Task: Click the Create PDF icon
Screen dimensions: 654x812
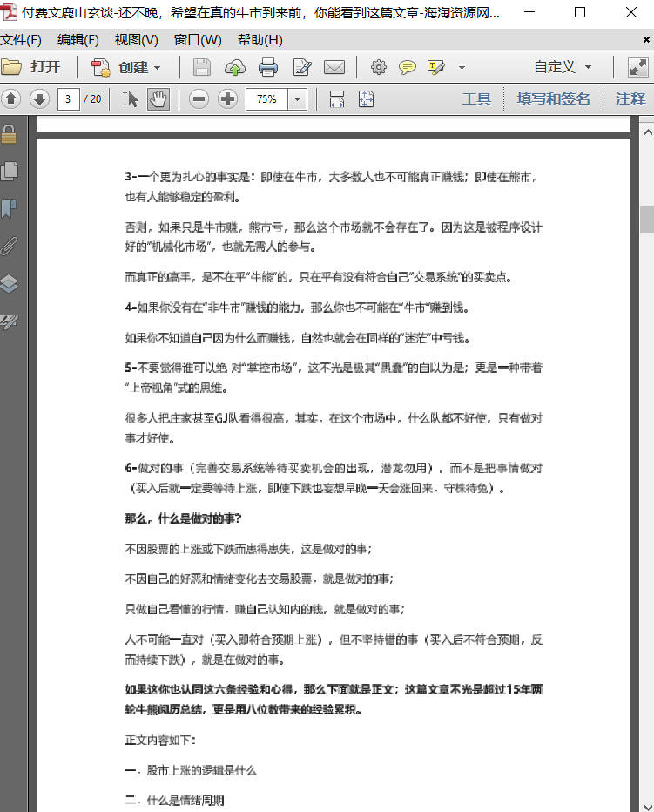Action: tap(101, 68)
